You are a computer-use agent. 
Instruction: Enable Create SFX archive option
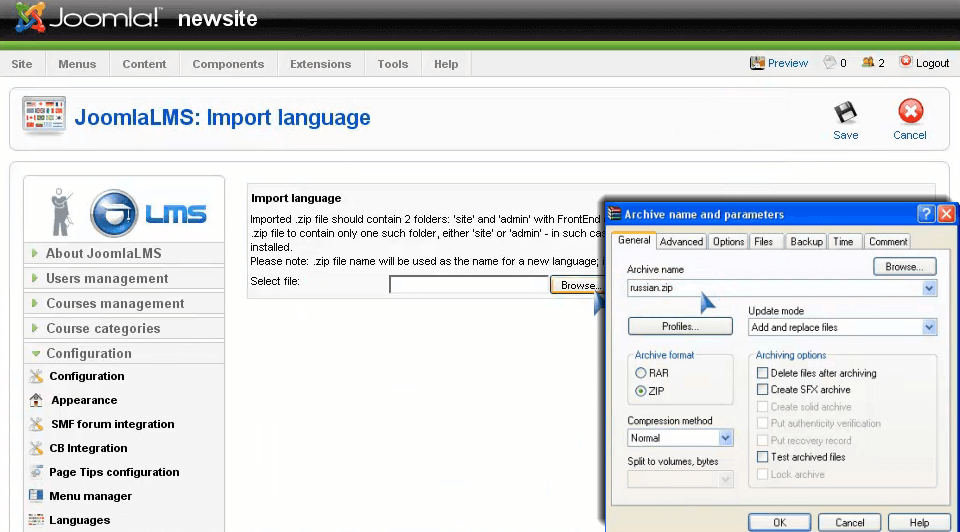(x=762, y=389)
